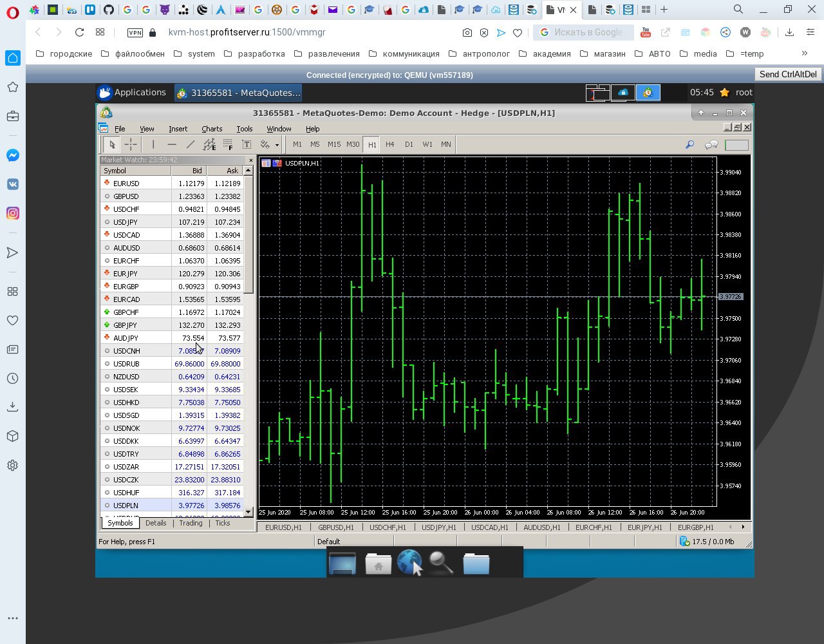Screen dimensions: 824x644
Task: Sort Market Watch by Symbol column
Action: (136, 171)
